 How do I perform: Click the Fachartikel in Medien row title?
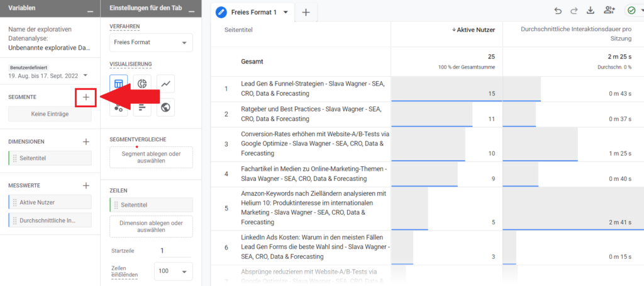[x=314, y=174]
